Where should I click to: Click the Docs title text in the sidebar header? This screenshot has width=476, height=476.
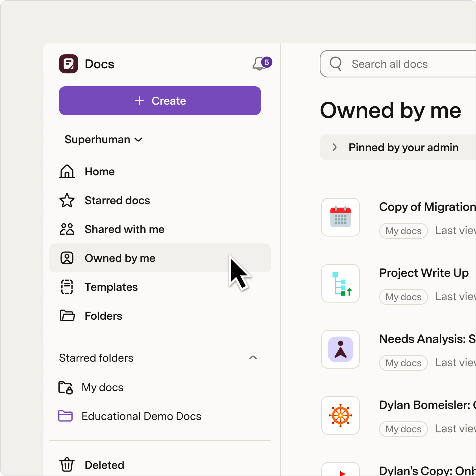[x=99, y=64]
